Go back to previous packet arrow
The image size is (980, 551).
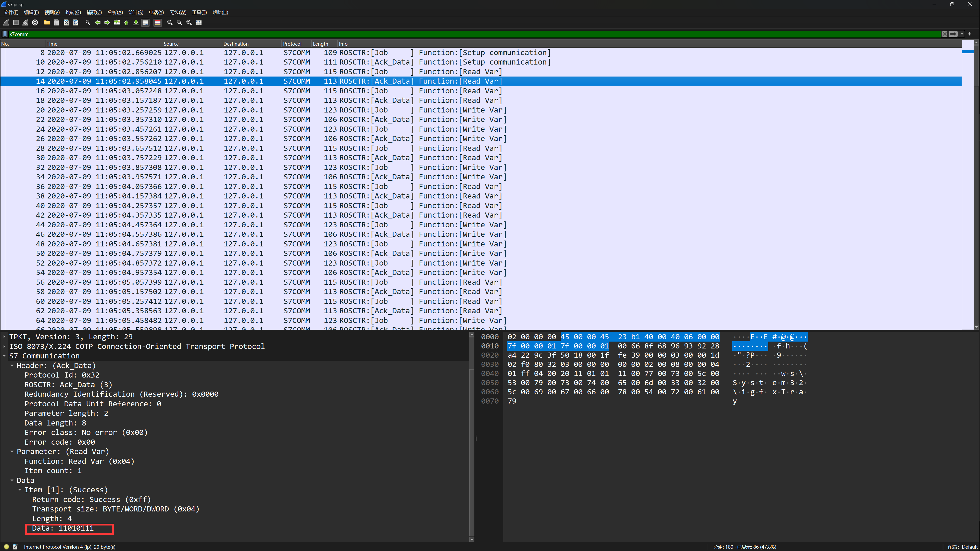[97, 22]
